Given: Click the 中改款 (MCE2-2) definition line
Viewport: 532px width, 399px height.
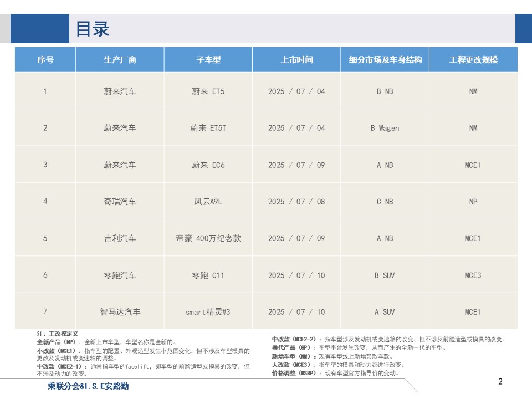Looking at the screenshot, I should click(389, 339).
